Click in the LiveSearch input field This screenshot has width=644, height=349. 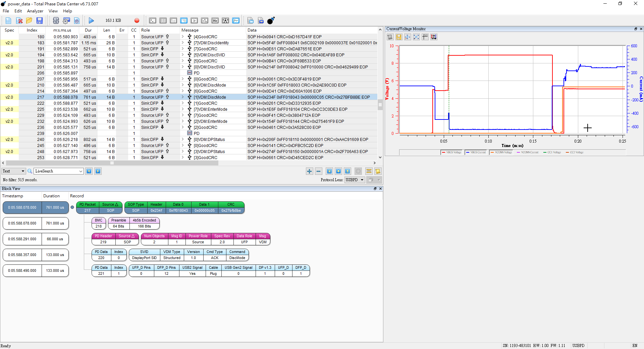coord(56,171)
